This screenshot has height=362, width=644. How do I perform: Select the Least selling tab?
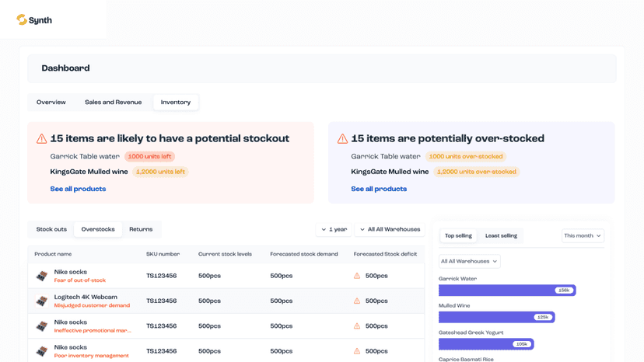tap(501, 235)
